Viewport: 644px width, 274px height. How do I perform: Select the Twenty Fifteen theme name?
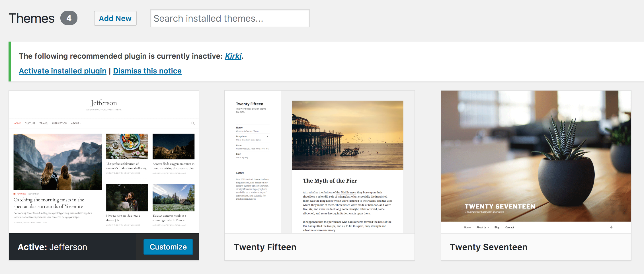pos(265,247)
